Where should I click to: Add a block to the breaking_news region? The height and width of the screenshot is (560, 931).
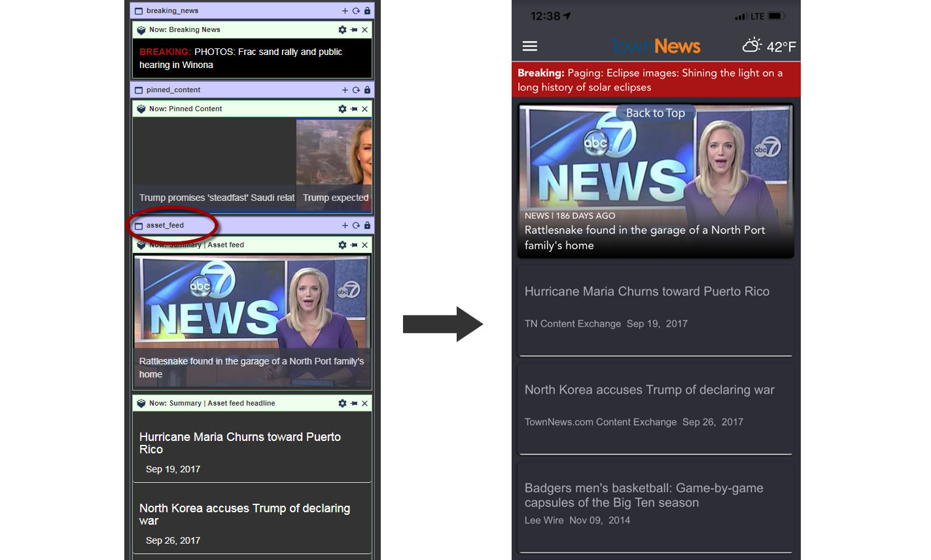[345, 10]
